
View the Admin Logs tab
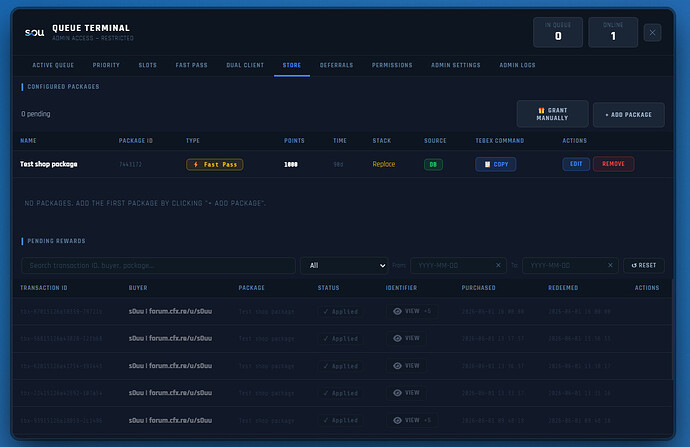pyautogui.click(x=518, y=65)
